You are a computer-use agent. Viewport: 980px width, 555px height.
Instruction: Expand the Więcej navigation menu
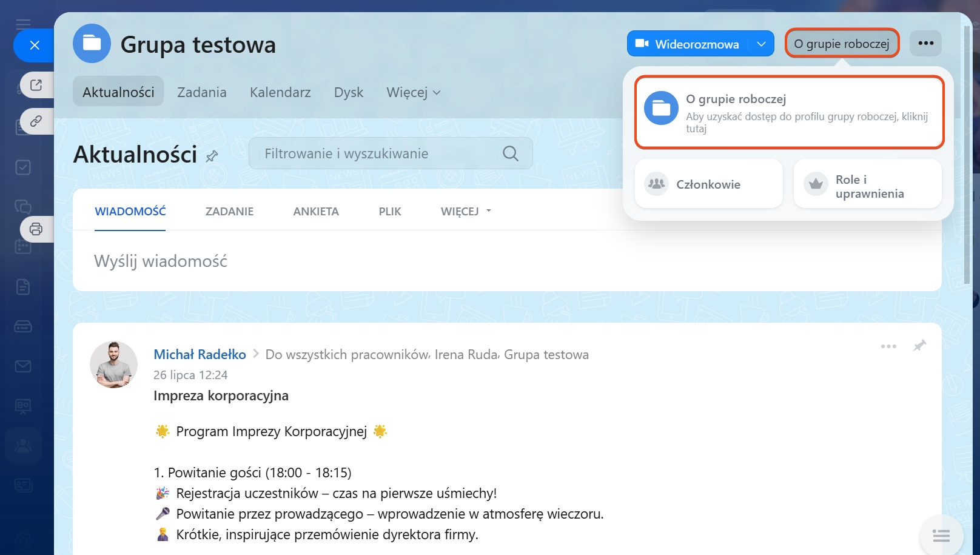(x=413, y=92)
